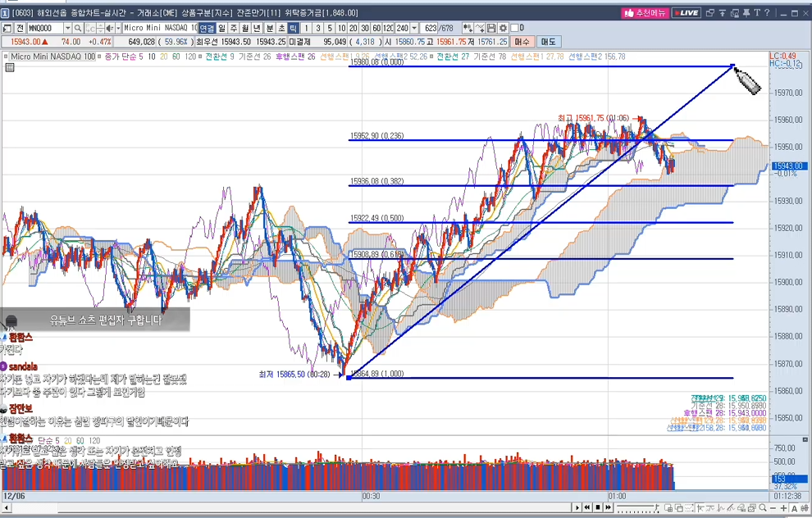812x518 pixels.
Task: Click the symbol search magnifier icon
Action: pos(78,28)
